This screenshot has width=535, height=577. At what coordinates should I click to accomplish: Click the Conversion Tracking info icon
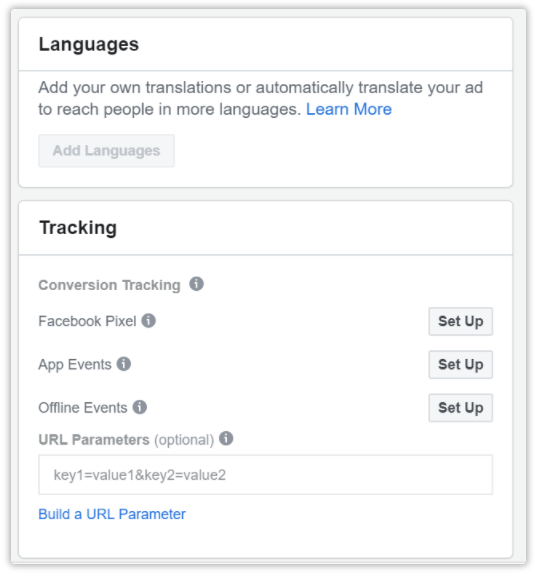click(196, 284)
